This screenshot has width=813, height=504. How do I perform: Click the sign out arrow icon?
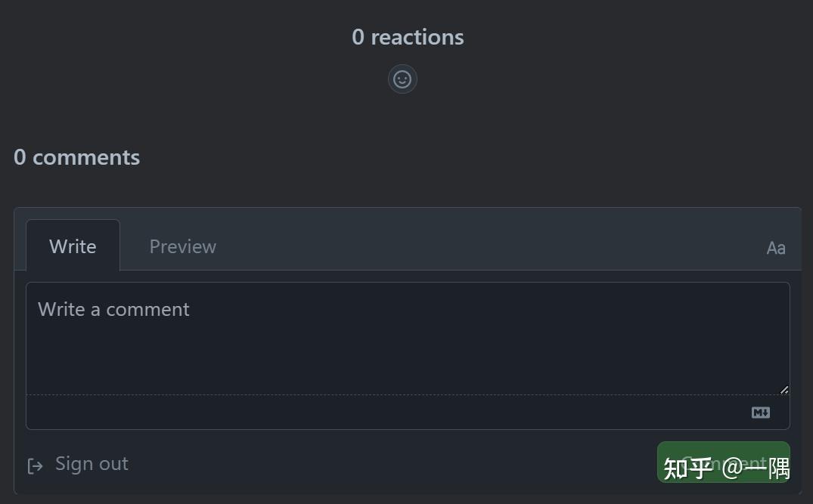(x=35, y=465)
